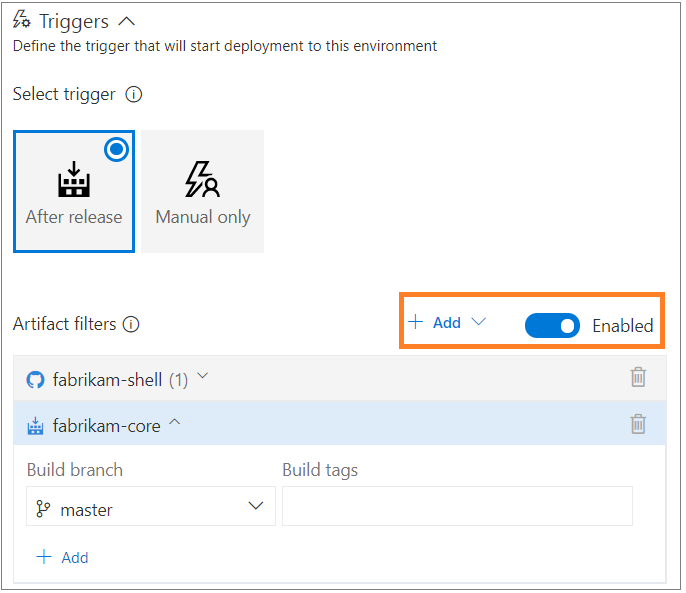Collapse the fabrikam-core filter row
Screen dimensions: 686x593
[175, 423]
